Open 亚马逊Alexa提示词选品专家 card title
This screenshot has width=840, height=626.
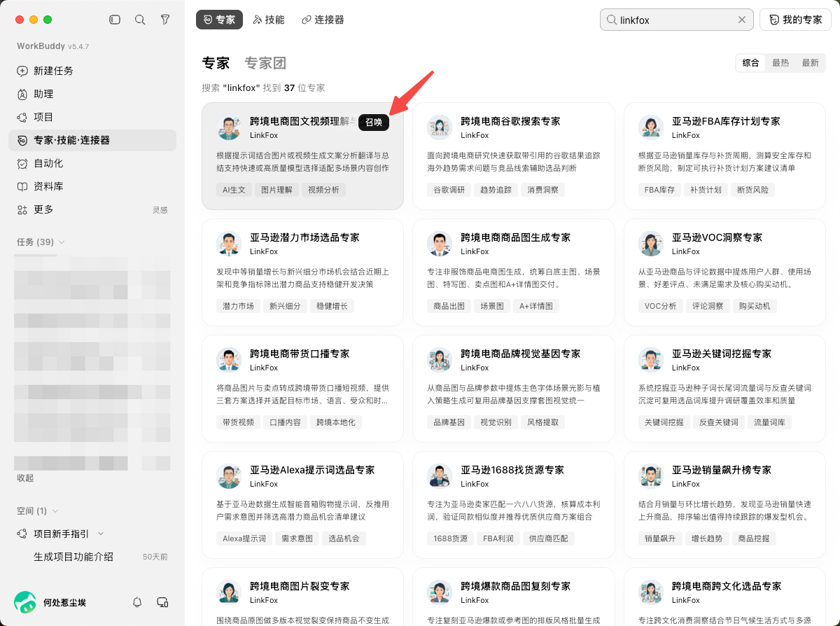312,470
